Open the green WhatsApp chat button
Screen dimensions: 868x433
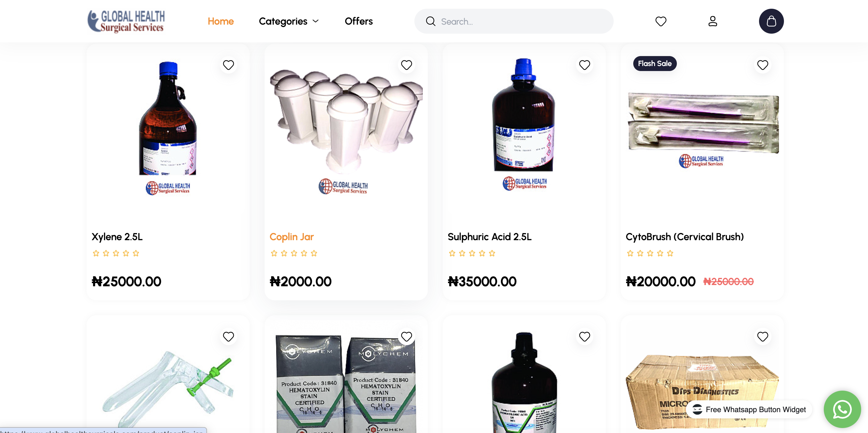(842, 409)
